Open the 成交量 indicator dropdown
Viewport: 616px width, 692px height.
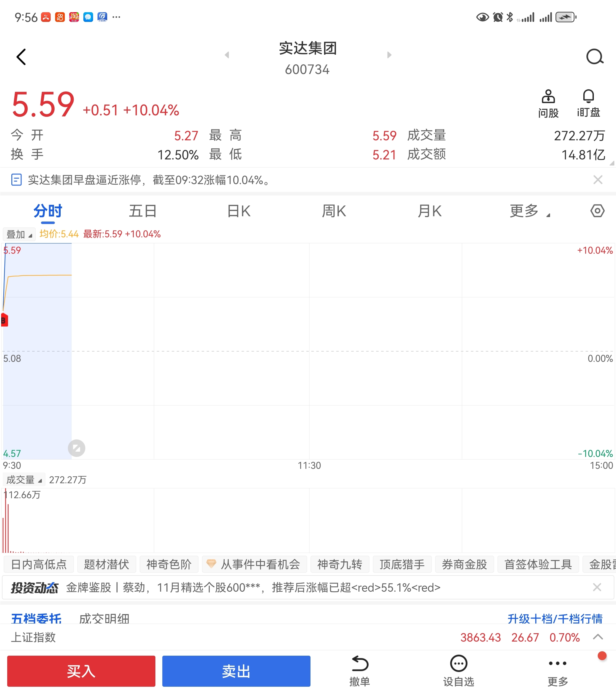24,480
